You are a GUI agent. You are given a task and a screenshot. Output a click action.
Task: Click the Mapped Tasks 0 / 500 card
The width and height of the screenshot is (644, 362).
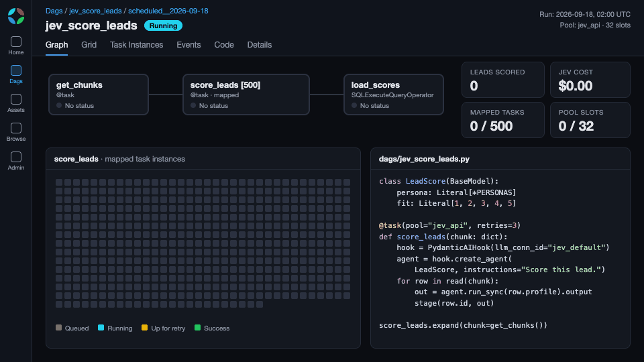[x=503, y=120]
